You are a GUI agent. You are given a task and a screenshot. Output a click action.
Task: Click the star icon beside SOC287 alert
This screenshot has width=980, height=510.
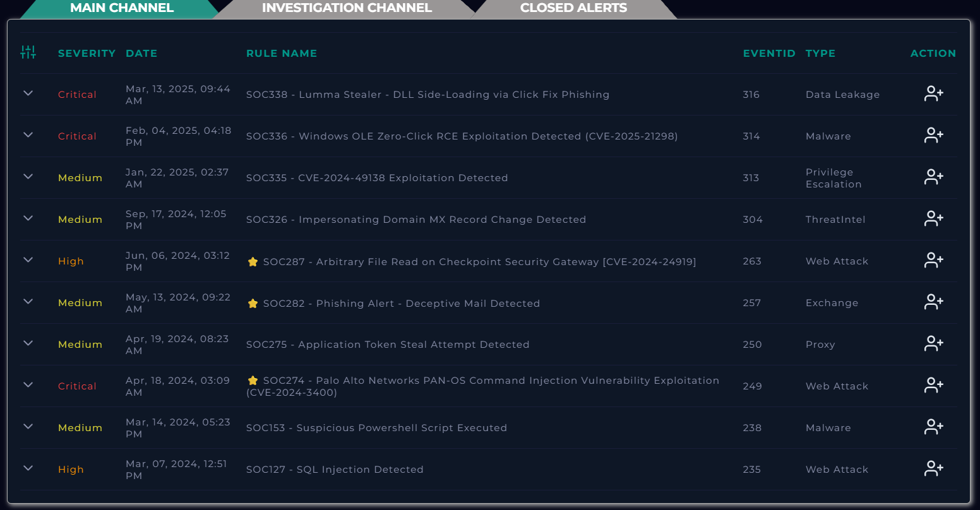(253, 261)
